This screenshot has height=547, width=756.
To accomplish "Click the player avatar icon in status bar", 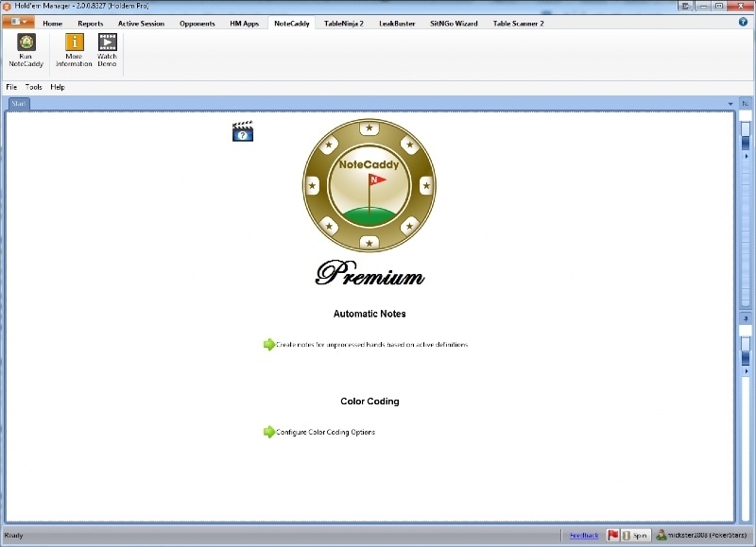I will click(661, 535).
